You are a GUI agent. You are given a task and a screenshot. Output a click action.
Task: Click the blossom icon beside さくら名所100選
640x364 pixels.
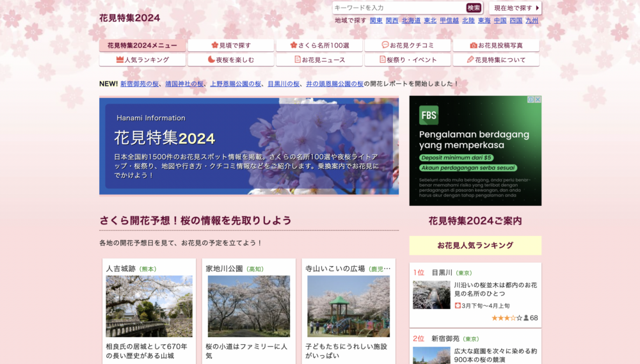[x=294, y=45]
